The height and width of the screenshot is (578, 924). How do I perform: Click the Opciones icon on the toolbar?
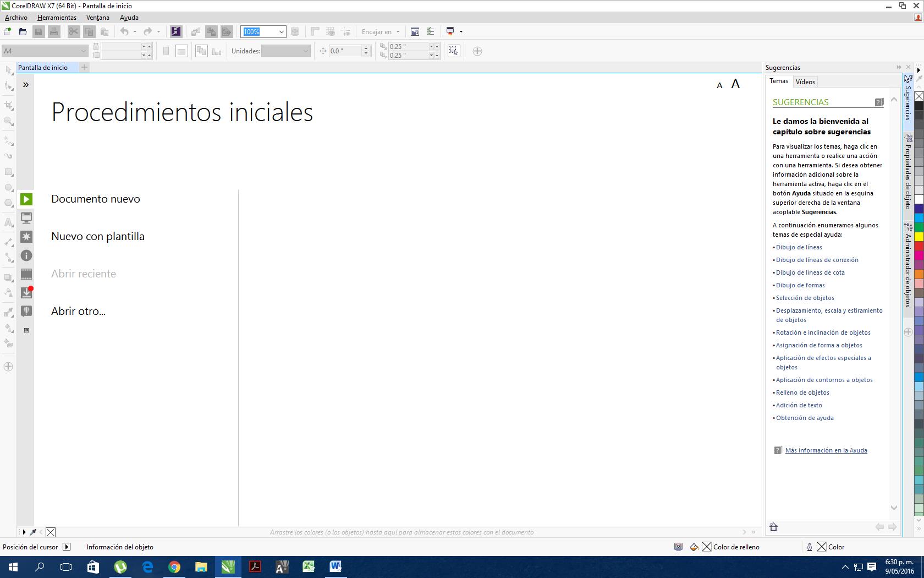(431, 31)
